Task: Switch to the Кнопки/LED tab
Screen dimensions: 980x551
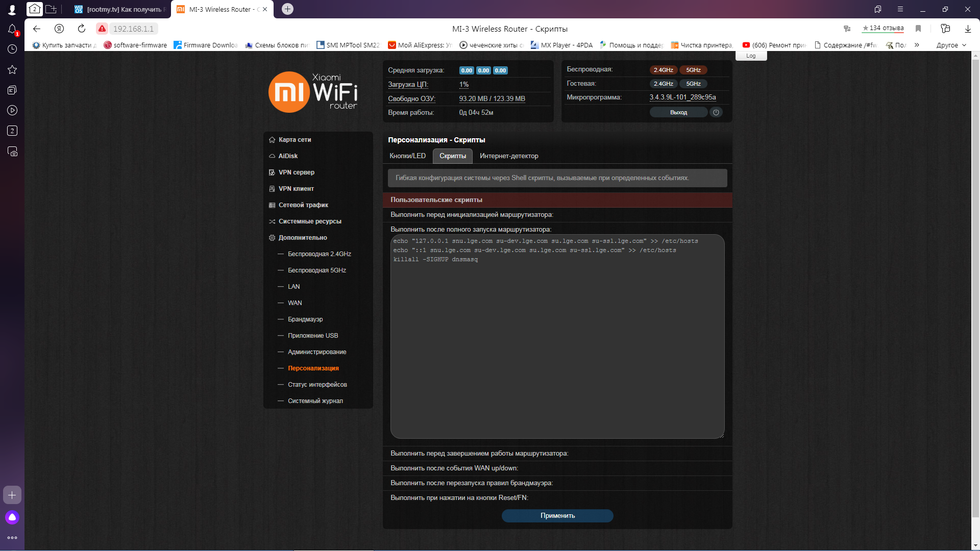Action: click(407, 156)
